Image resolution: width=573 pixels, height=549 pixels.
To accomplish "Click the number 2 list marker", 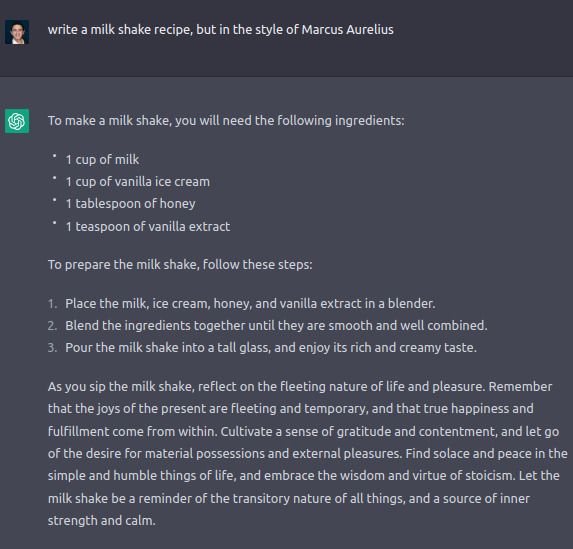I will click(x=53, y=326).
